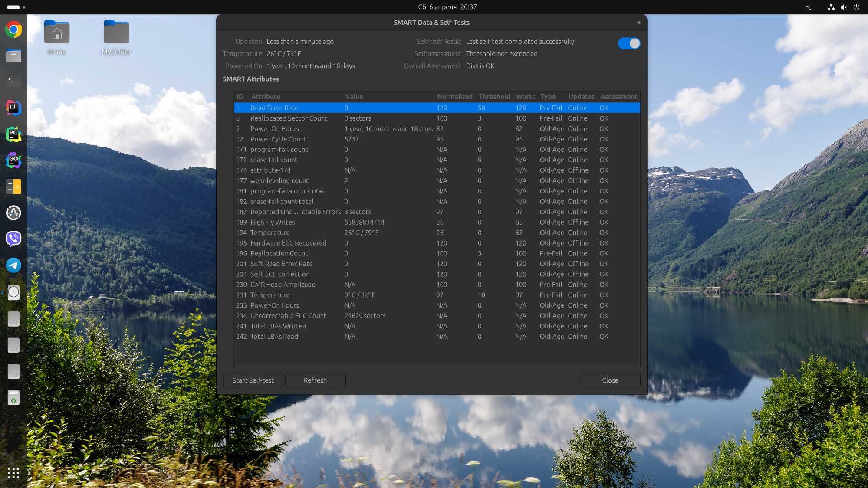Click the Read Error Rate attribute row
Viewport: 868px width, 488px height.
(x=436, y=107)
